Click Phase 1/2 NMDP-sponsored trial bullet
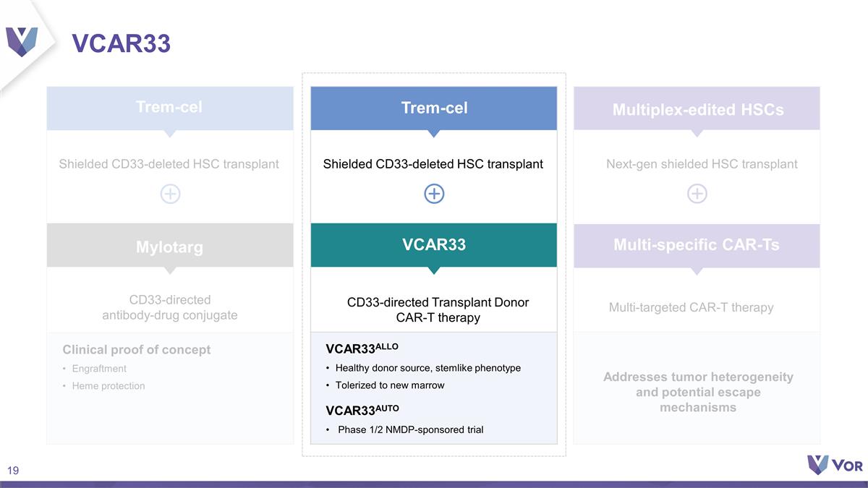The image size is (868, 488). [405, 429]
